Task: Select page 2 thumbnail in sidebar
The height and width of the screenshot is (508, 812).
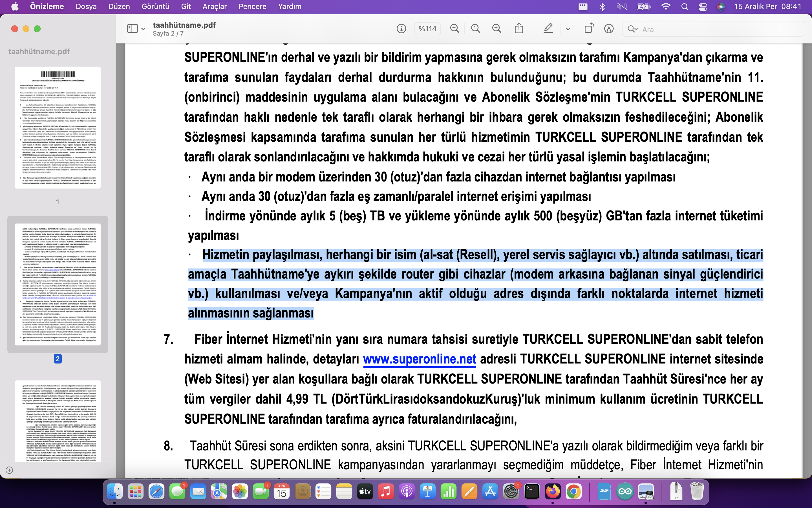Action: click(x=58, y=284)
